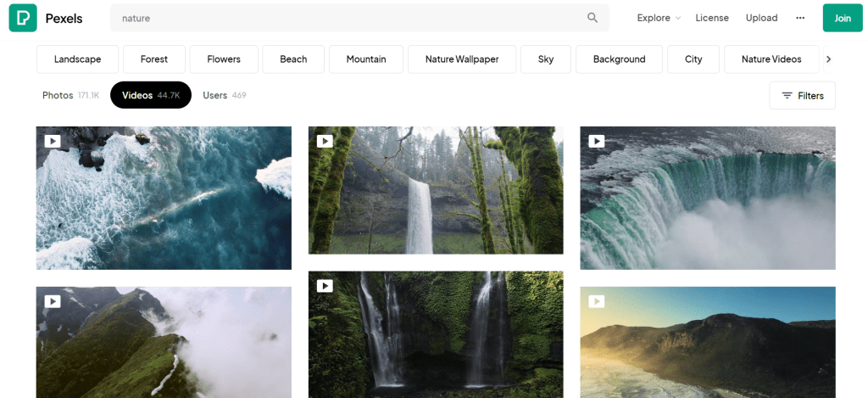Select the Landscape category chip
This screenshot has width=868, height=398.
coord(77,59)
